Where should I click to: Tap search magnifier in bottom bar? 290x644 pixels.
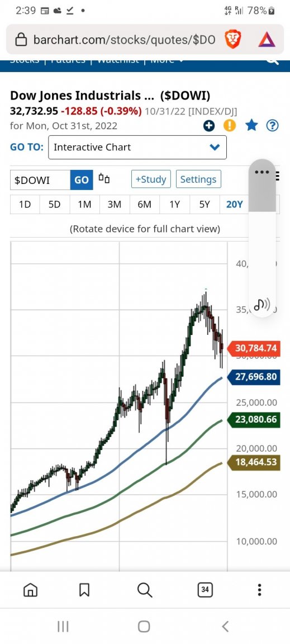coord(145,590)
